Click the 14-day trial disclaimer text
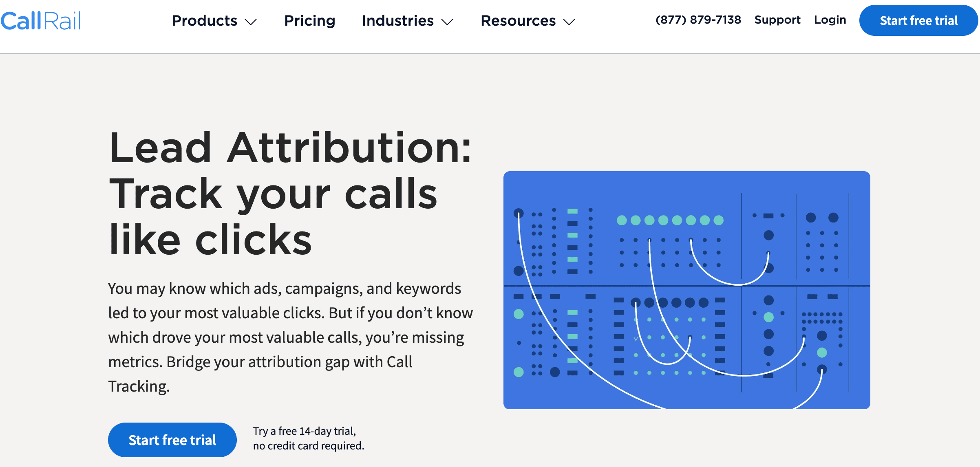Image resolution: width=980 pixels, height=467 pixels. tap(308, 438)
